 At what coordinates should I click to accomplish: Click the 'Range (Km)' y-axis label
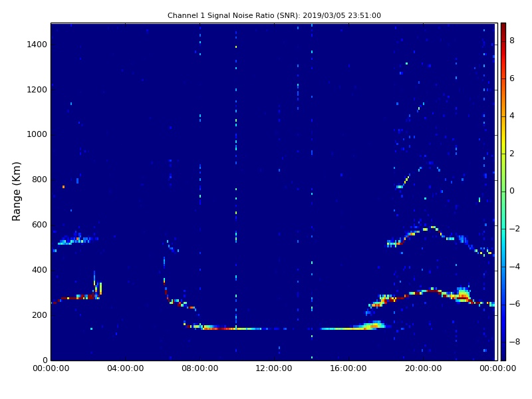coord(16,192)
